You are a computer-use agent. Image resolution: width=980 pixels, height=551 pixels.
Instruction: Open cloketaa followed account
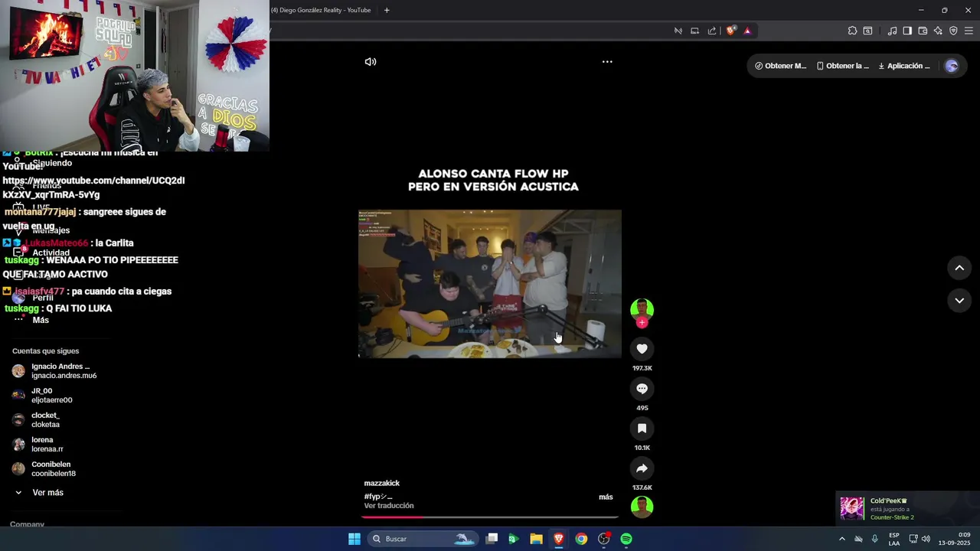pos(37,420)
